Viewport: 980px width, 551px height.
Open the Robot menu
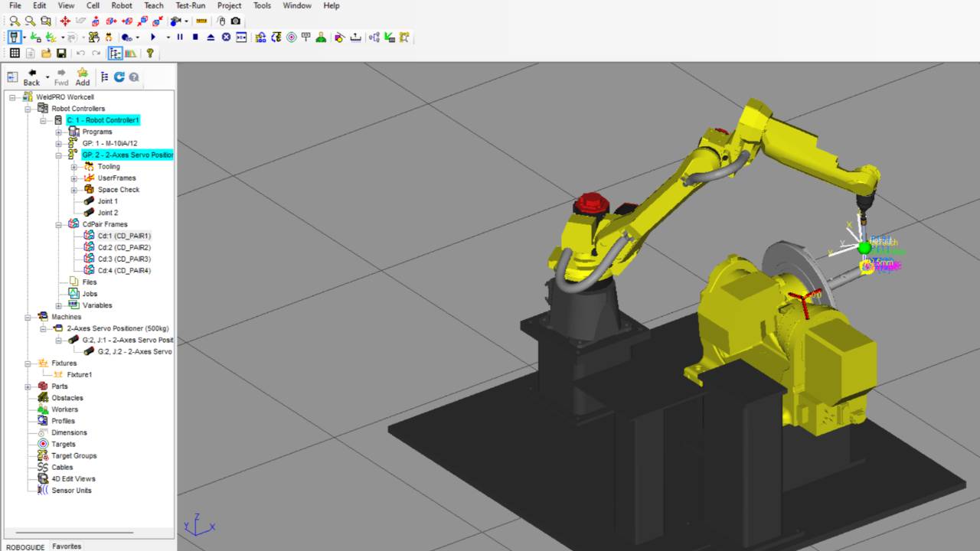click(121, 5)
